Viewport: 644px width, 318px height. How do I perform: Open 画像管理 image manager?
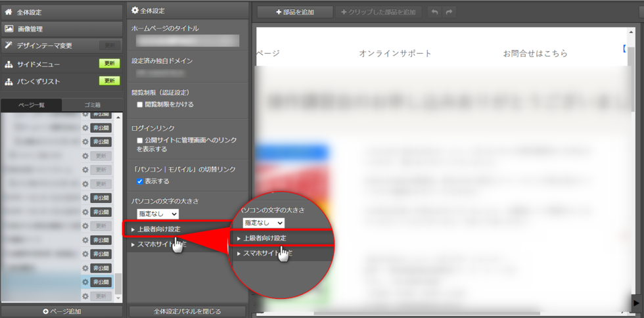[x=31, y=29]
